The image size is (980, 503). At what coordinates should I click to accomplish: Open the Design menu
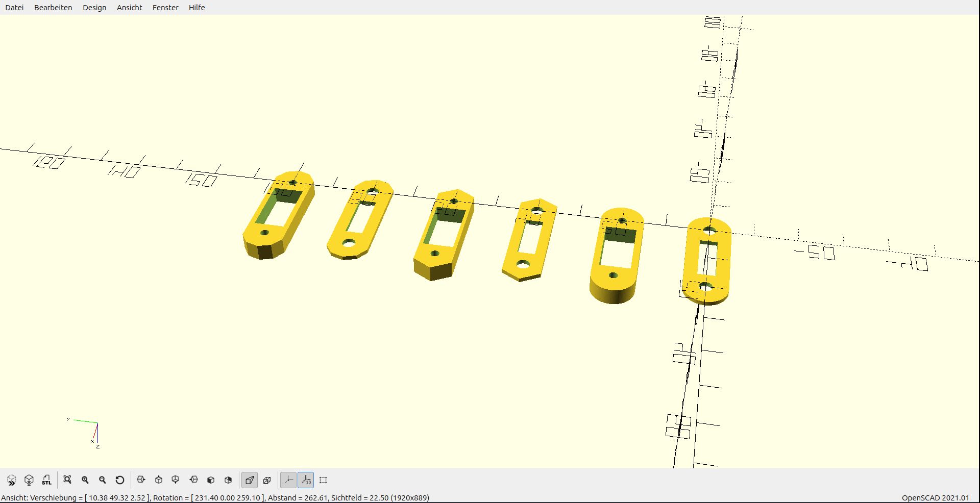point(94,8)
